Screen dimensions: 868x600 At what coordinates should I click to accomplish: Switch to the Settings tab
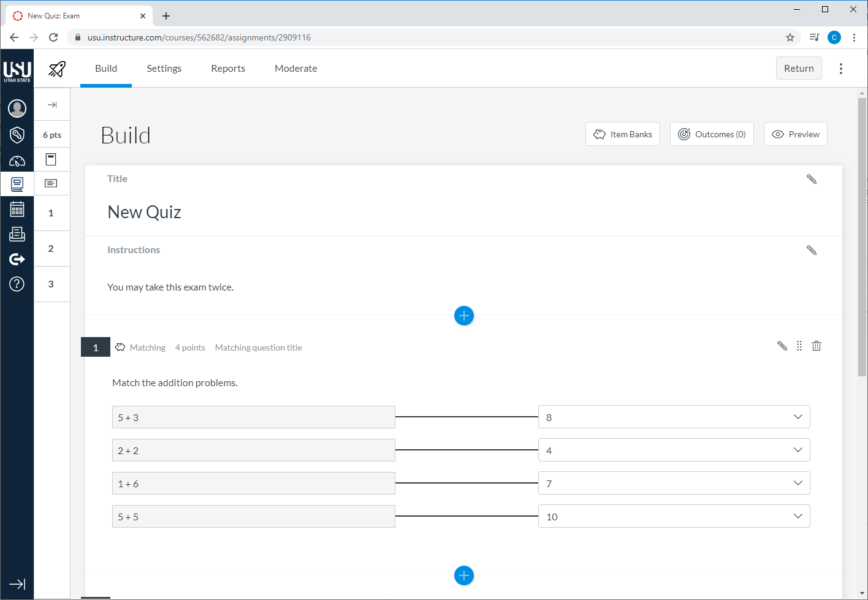tap(164, 68)
